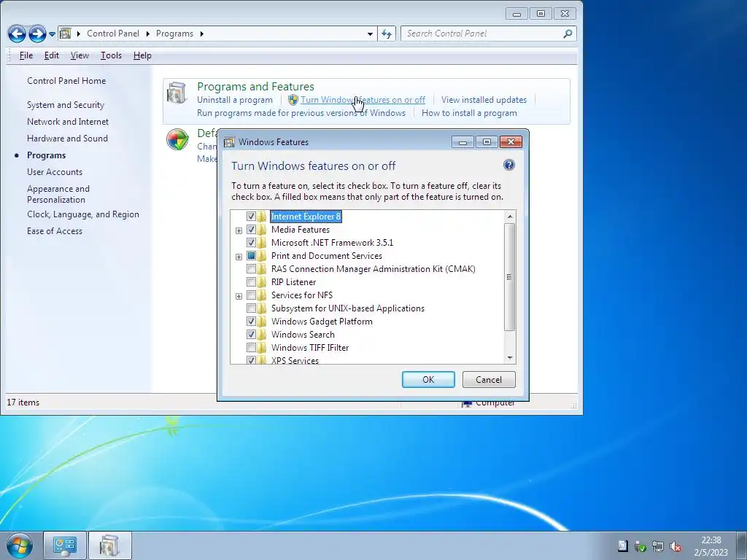
Task: Click Windows Features title bar icon
Action: click(229, 142)
